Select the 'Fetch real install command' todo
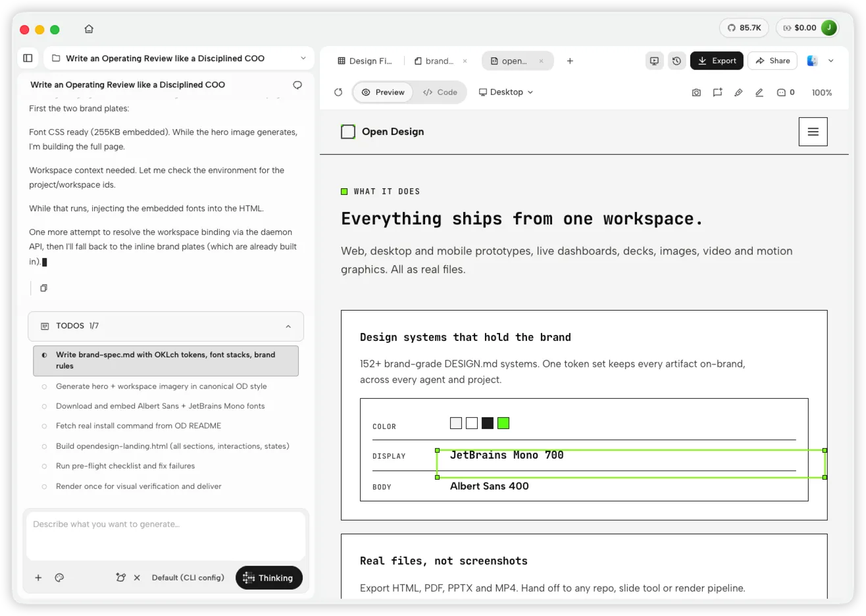The height and width of the screenshot is (616, 866). click(x=138, y=426)
